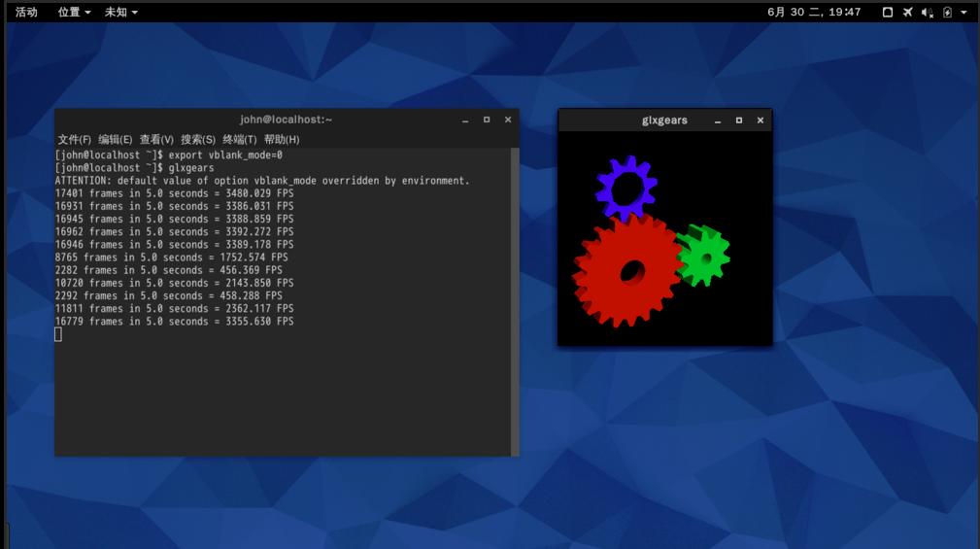
Task: Click the line "16962 frames" 3392.272 FPS
Action: pyautogui.click(x=175, y=232)
